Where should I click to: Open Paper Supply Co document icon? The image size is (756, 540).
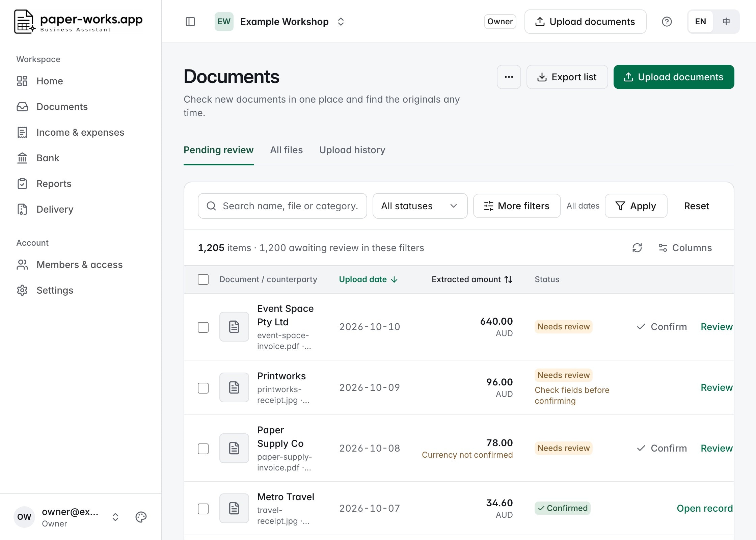(x=234, y=448)
